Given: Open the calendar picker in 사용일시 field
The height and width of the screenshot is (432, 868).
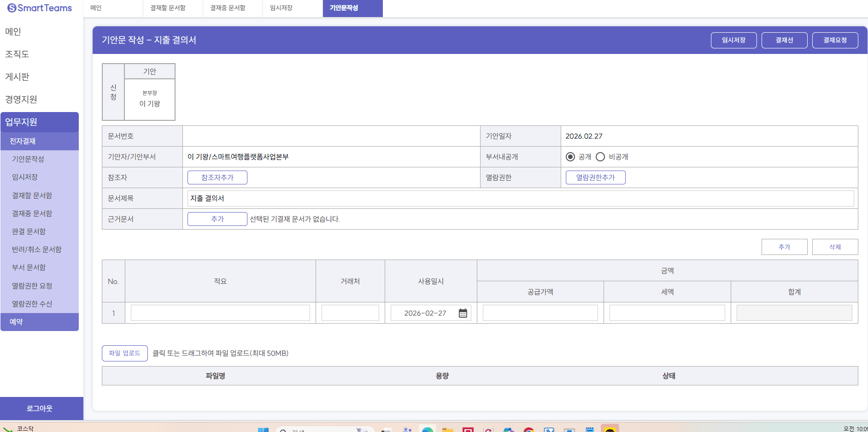Looking at the screenshot, I should [463, 313].
